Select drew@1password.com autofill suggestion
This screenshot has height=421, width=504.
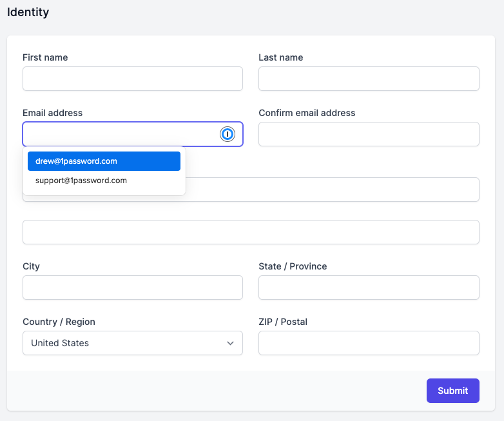(104, 161)
